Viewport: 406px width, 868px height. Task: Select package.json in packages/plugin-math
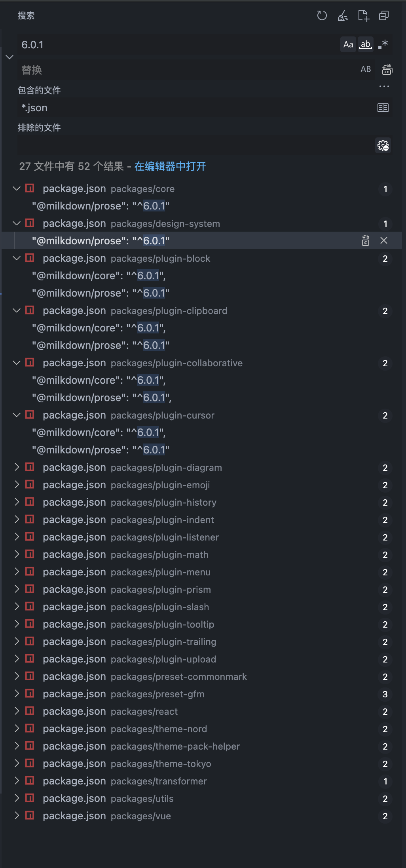click(x=202, y=554)
